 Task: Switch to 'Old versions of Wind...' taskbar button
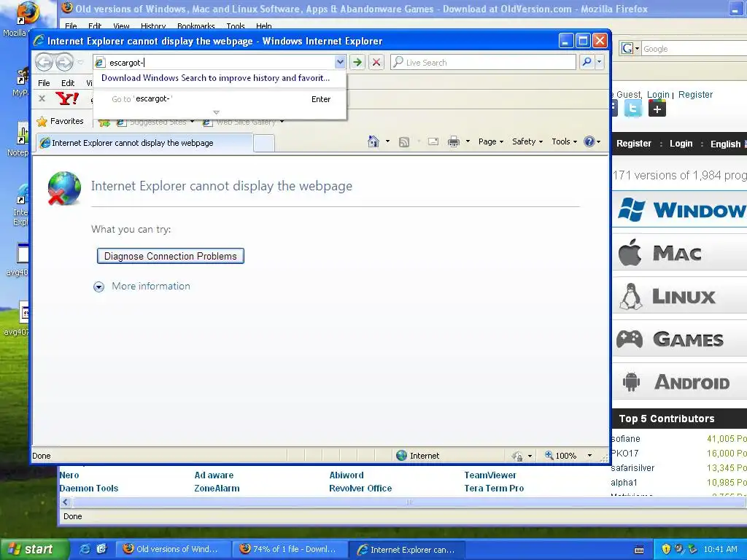coord(172,549)
